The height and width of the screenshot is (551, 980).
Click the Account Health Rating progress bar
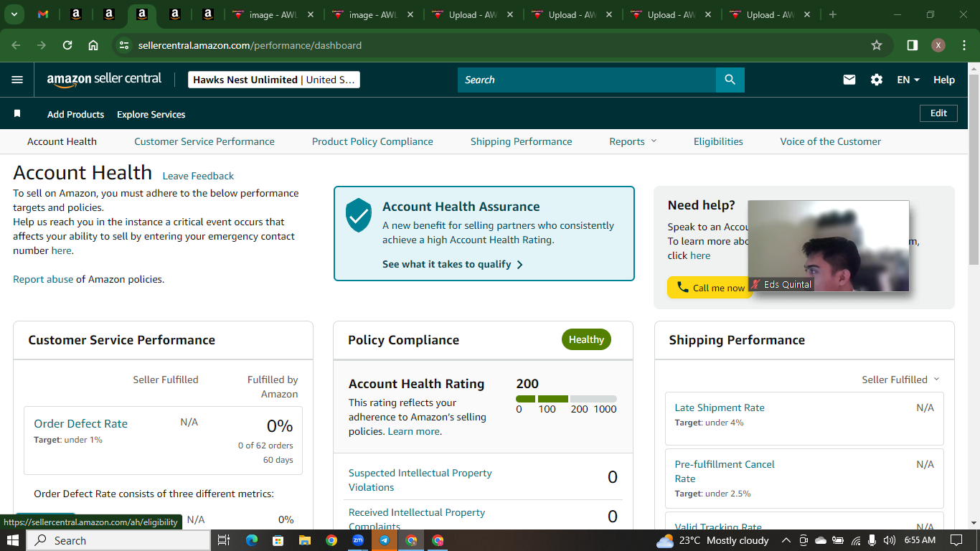tap(566, 398)
